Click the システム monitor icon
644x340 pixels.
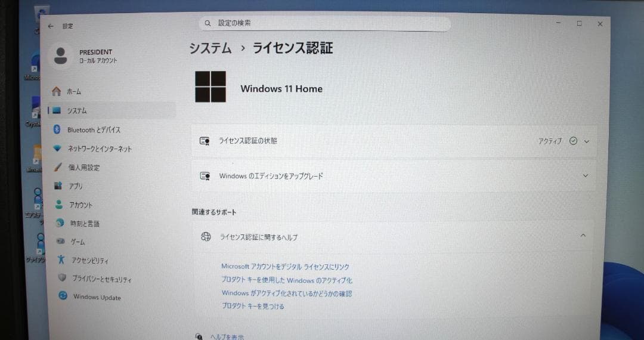point(56,110)
